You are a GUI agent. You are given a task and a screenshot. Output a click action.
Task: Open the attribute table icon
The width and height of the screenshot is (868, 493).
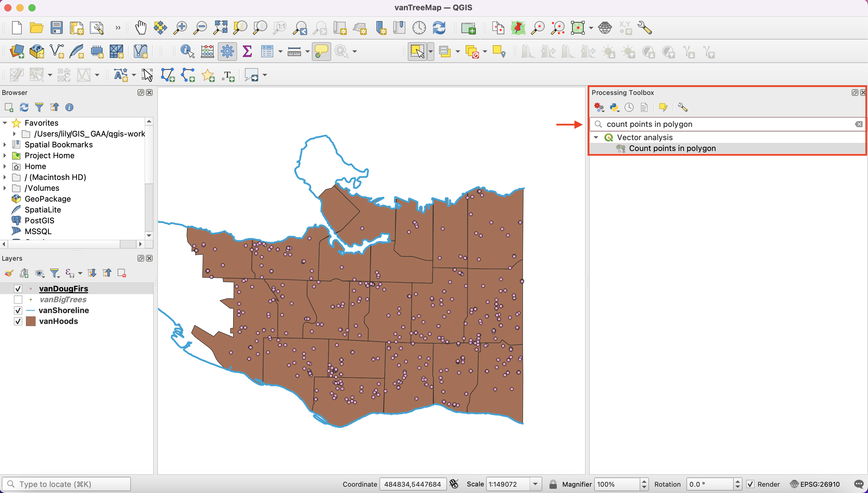point(267,52)
